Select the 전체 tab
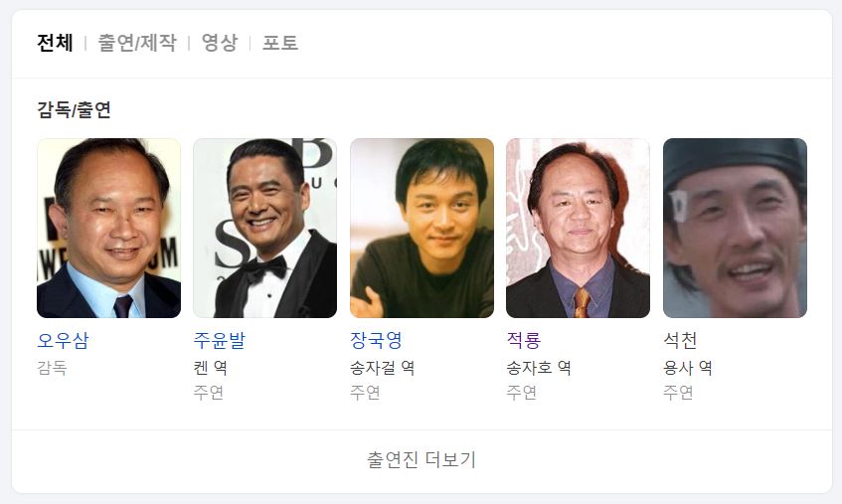Image resolution: width=842 pixels, height=504 pixels. (x=55, y=43)
